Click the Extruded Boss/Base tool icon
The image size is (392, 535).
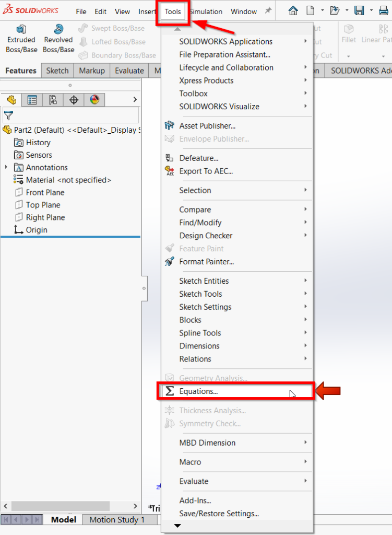21,29
